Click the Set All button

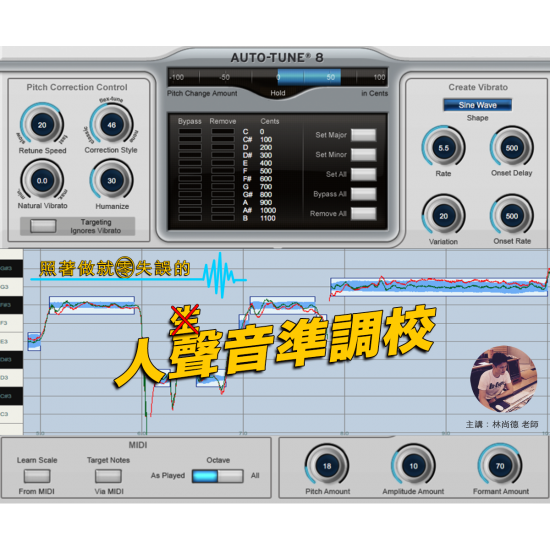click(x=363, y=174)
